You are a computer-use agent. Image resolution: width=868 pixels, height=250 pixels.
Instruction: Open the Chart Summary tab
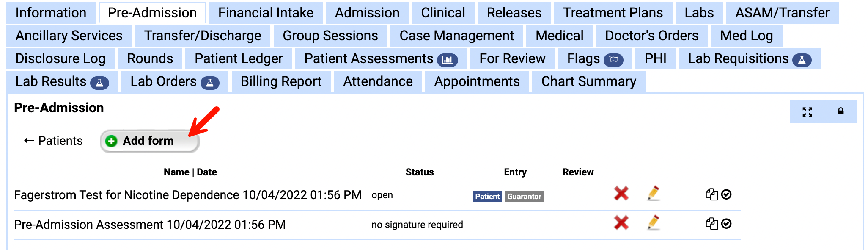coord(588,81)
